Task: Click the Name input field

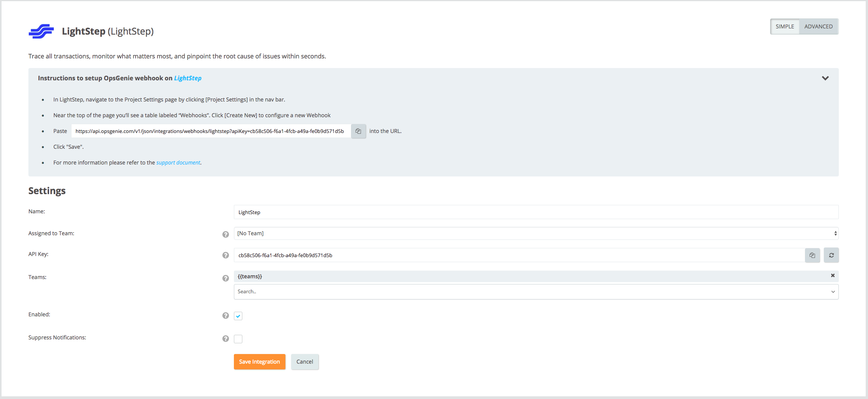Action: (x=536, y=212)
